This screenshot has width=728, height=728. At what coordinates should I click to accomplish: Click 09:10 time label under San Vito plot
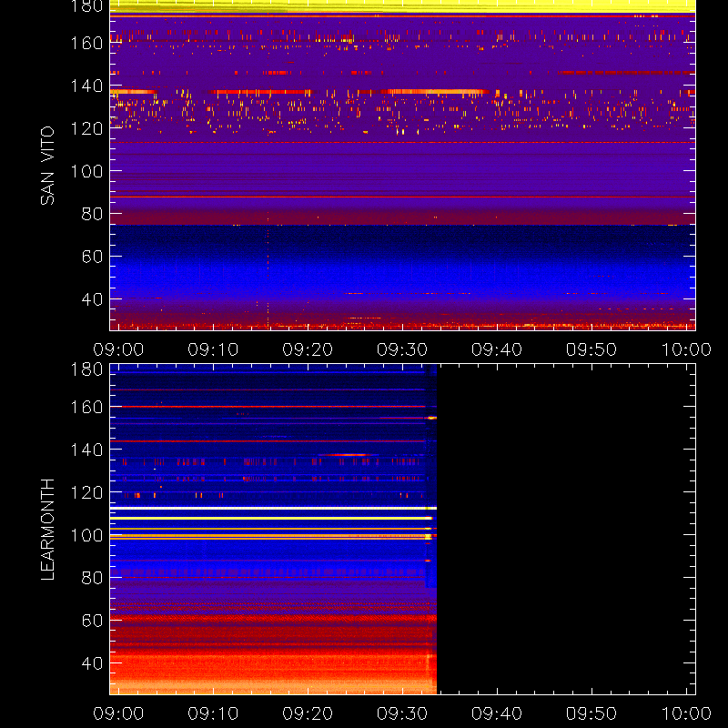[x=213, y=349]
